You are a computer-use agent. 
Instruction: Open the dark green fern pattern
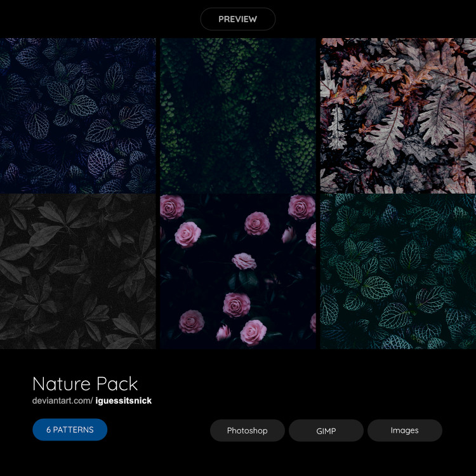(x=238, y=116)
